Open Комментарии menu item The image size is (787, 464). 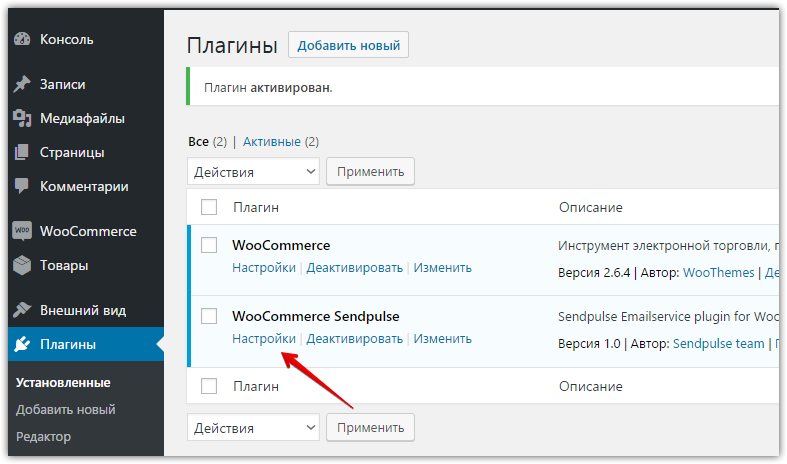tap(86, 186)
